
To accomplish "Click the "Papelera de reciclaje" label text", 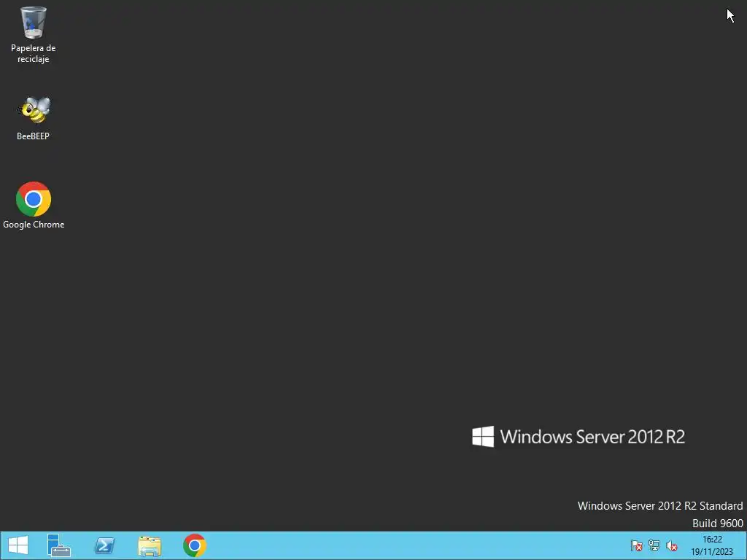I will click(34, 53).
